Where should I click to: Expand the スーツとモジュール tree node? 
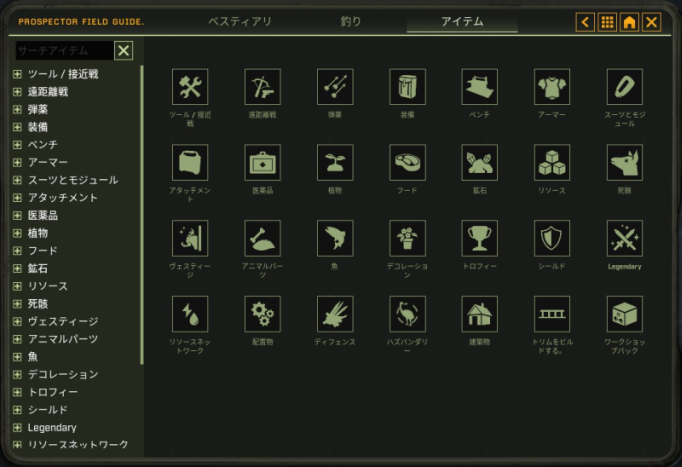(17, 180)
